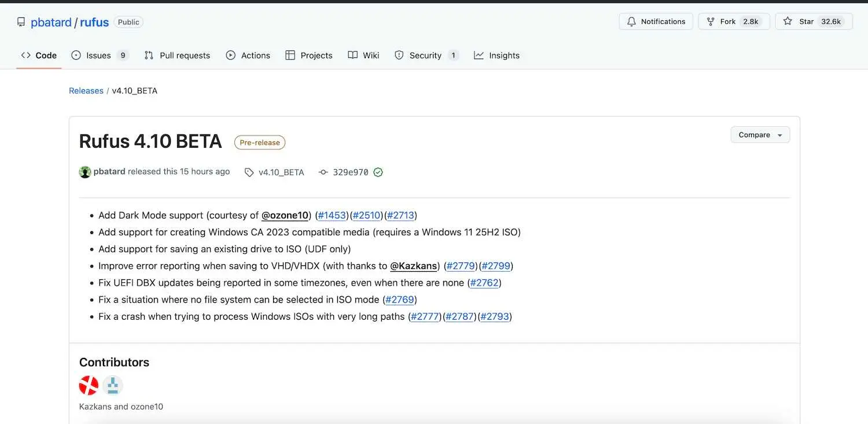
Task: Click the Pre-release label badge
Action: pos(259,142)
